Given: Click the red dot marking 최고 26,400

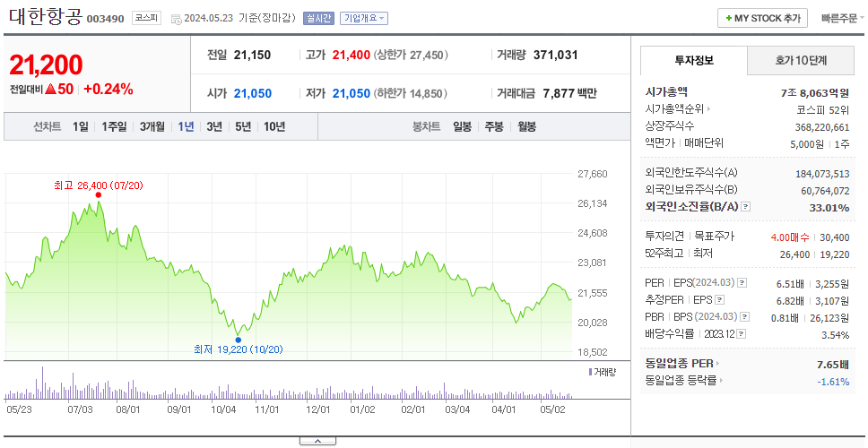Looking at the screenshot, I should click(99, 194).
